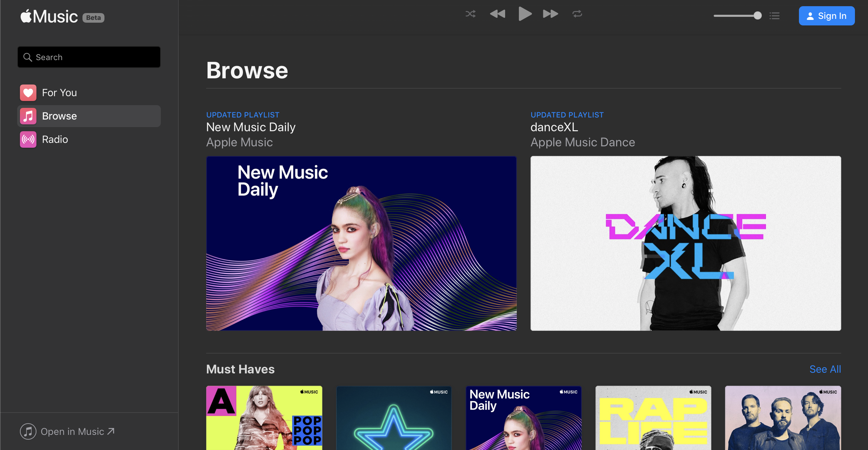
Task: Click the Browse music note icon
Action: tap(28, 116)
